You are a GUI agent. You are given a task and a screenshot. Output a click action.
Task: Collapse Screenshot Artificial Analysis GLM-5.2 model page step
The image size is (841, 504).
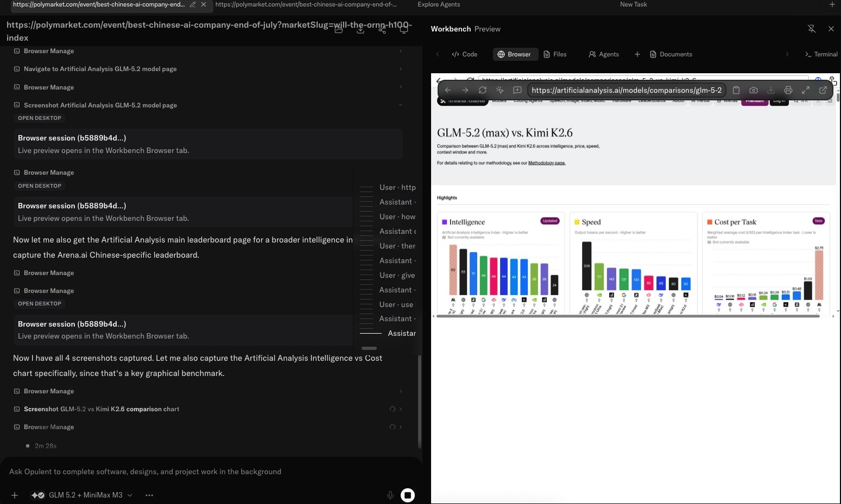coord(207,105)
